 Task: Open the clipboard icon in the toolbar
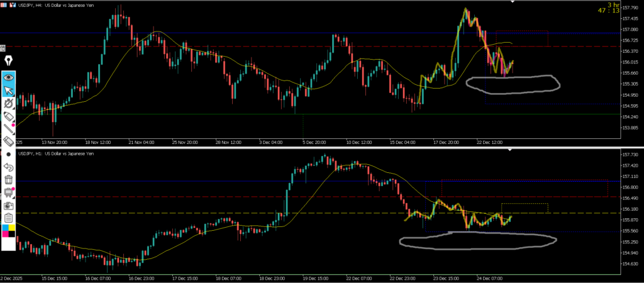point(9,218)
